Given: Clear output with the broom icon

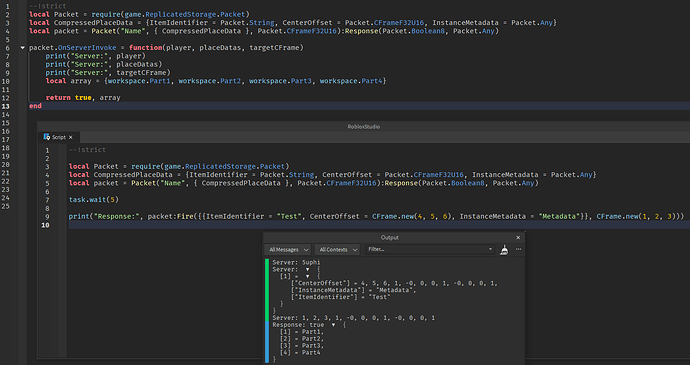Looking at the screenshot, I should 504,250.
